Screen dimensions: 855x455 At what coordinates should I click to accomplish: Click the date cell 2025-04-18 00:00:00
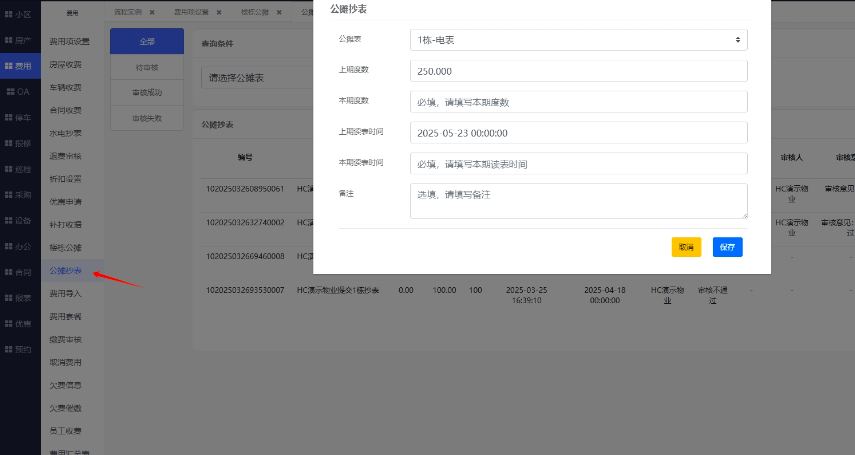[x=605, y=295]
